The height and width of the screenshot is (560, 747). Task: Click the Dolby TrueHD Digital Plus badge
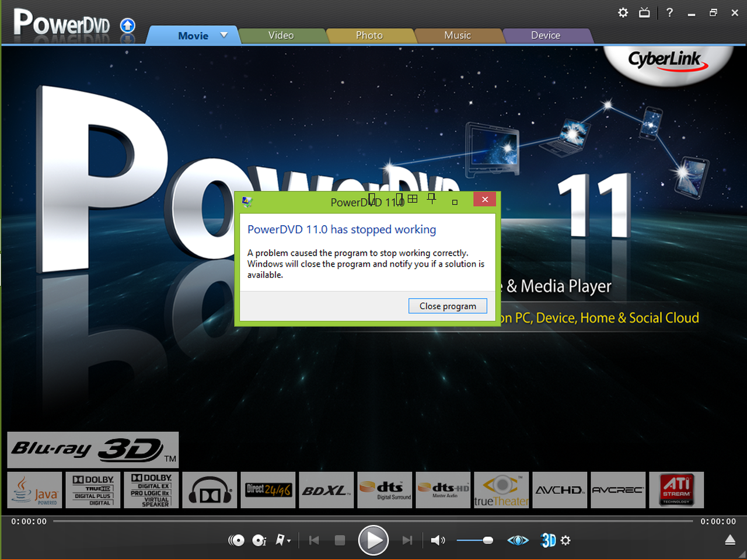tap(93, 490)
